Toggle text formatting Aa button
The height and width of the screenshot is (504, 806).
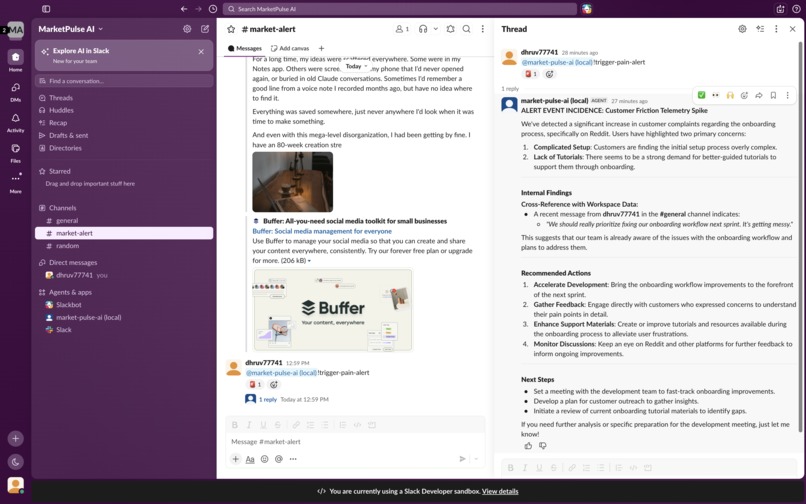click(250, 459)
